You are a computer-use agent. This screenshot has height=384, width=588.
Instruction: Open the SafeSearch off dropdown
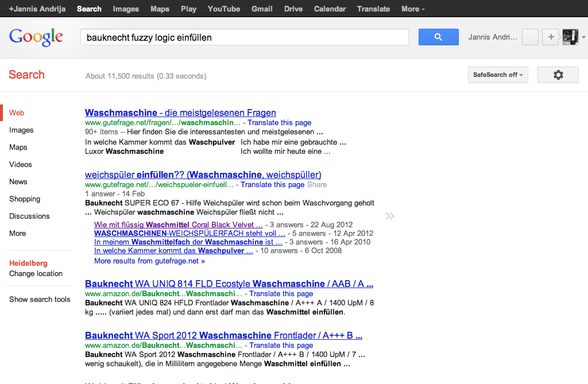tap(498, 75)
